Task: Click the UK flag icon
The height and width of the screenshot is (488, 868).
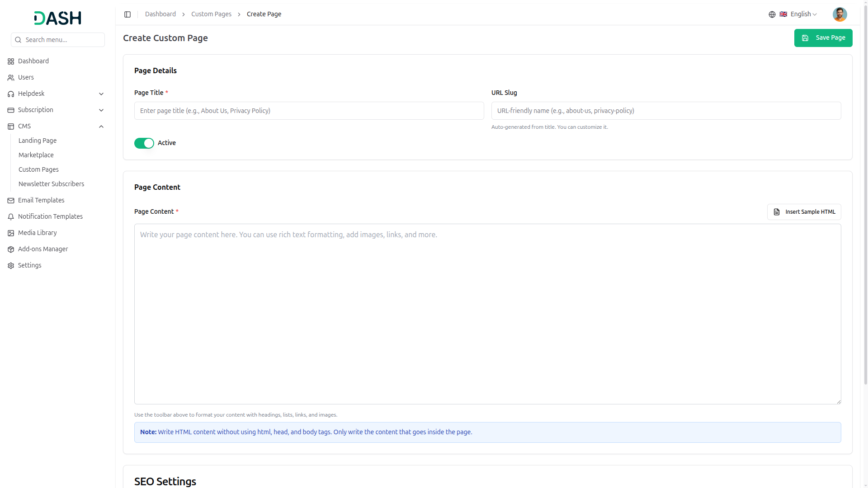Action: point(783,14)
